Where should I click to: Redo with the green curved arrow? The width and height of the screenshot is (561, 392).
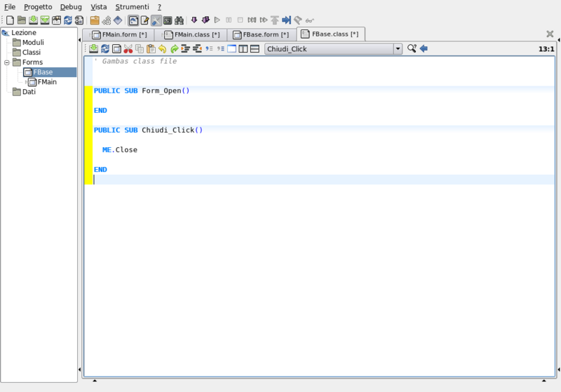tap(174, 48)
